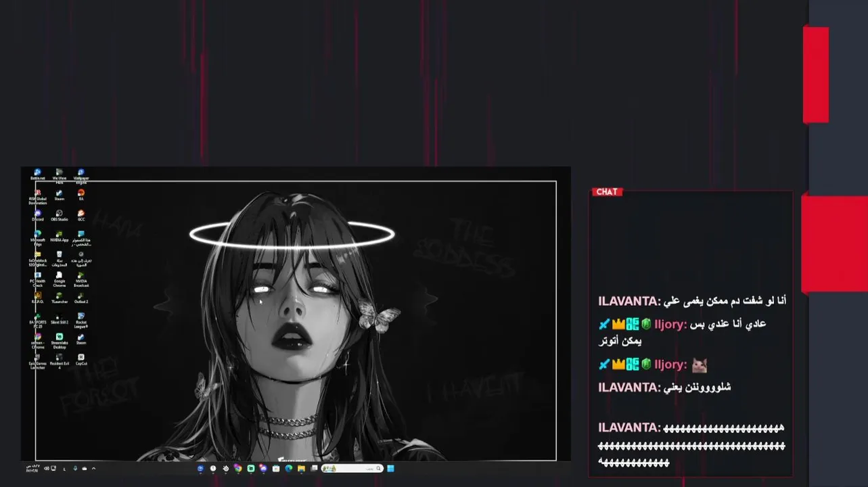Launch OBS Studio from the desktop

point(59,216)
